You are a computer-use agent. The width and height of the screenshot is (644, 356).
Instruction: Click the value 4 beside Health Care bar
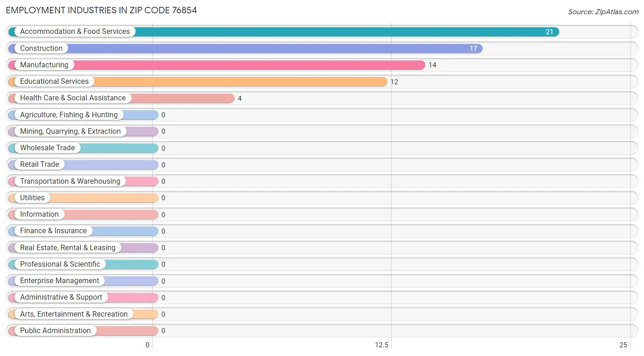[x=240, y=99]
